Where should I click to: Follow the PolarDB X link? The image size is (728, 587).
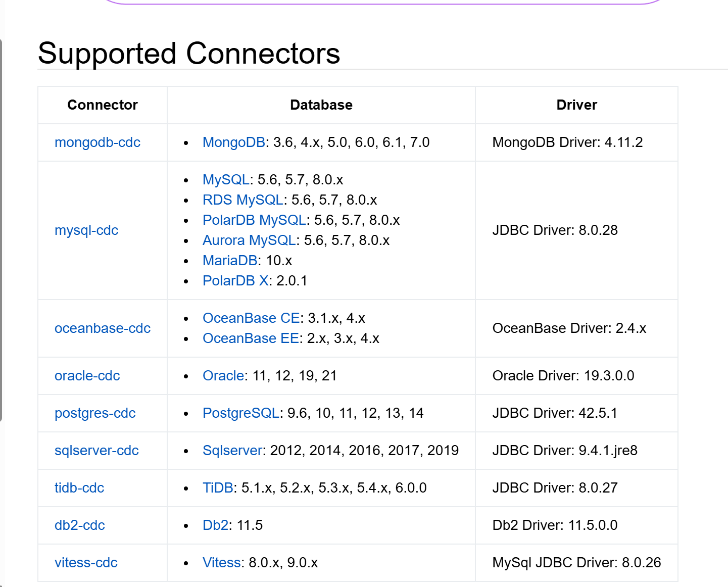coord(235,281)
